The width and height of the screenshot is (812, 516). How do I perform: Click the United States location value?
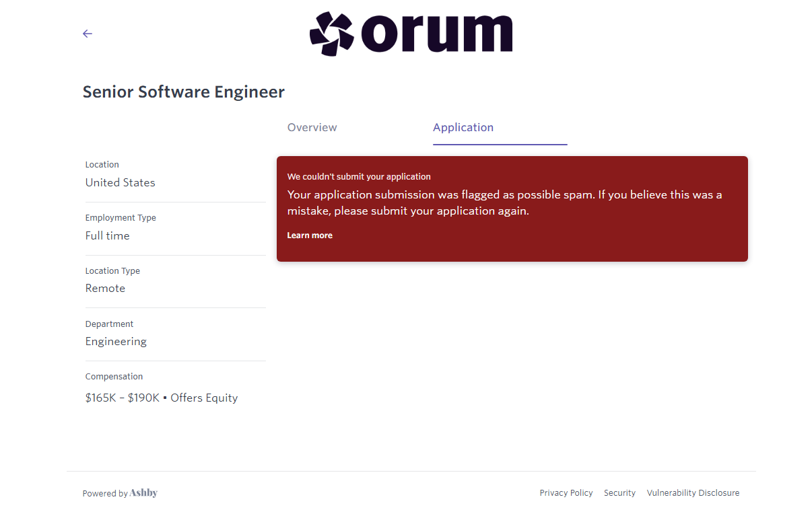[x=120, y=183]
